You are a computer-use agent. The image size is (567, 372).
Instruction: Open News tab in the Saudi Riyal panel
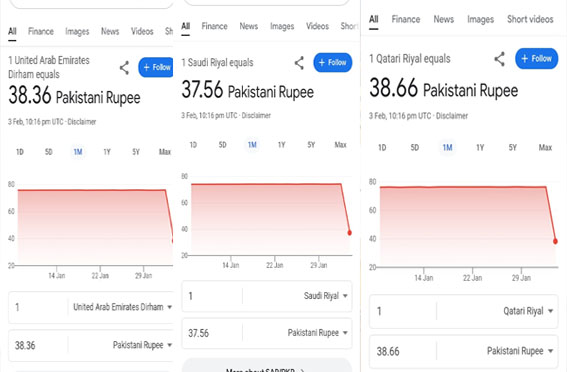[x=248, y=26]
